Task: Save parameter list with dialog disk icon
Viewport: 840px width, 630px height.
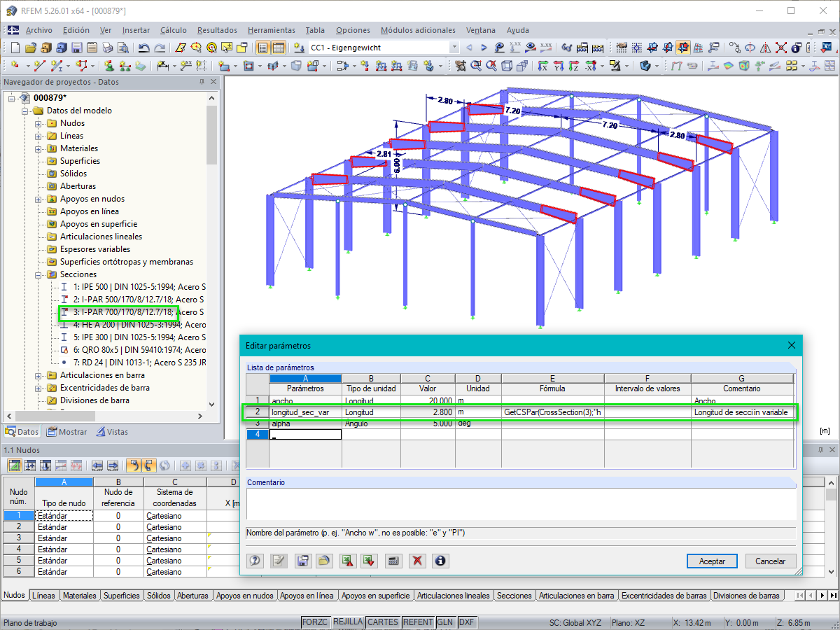Action: coord(302,561)
